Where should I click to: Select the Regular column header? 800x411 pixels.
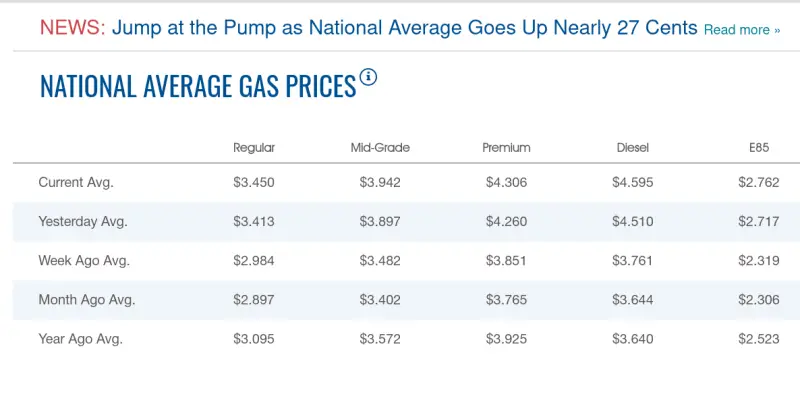[x=254, y=148]
